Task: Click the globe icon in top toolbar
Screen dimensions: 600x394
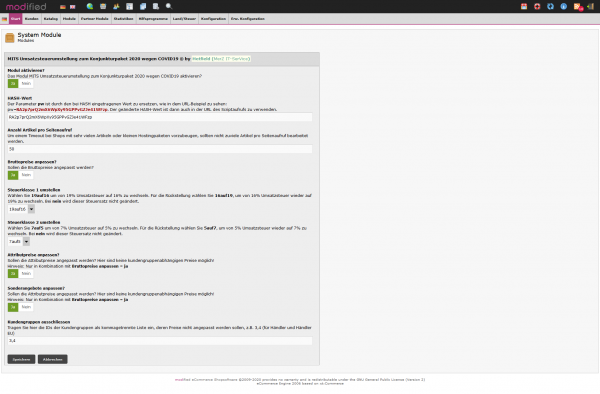Action: coord(90,6)
